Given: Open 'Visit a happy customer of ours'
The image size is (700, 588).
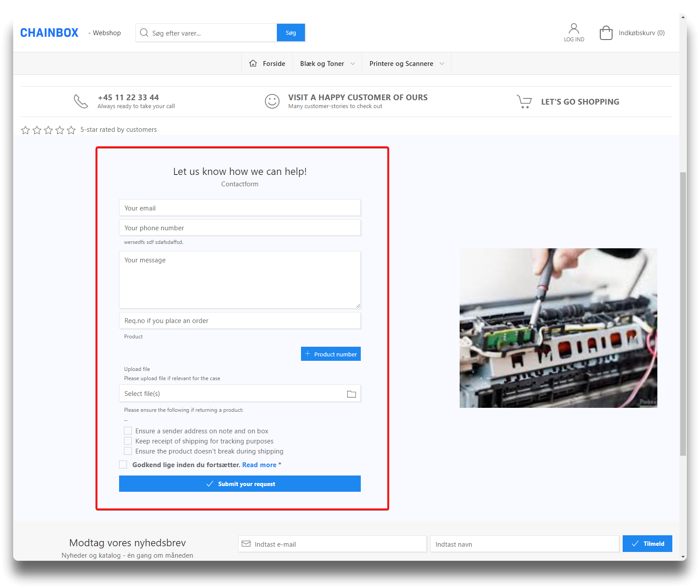Looking at the screenshot, I should 358,98.
